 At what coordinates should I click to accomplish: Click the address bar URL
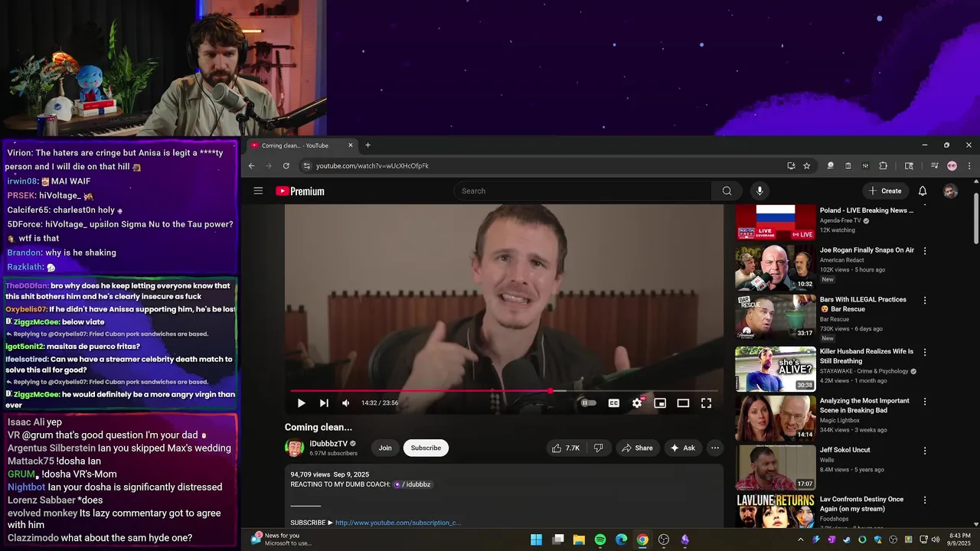372,166
